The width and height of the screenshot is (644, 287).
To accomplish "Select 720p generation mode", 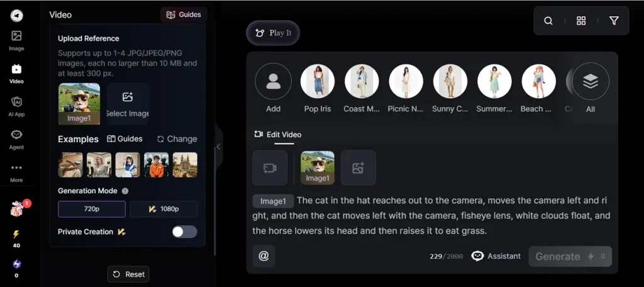I will pos(92,209).
